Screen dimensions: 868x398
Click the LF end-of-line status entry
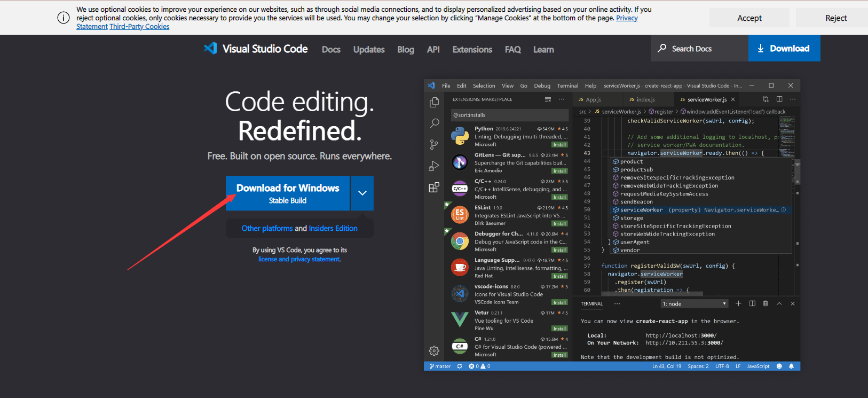pyautogui.click(x=738, y=366)
